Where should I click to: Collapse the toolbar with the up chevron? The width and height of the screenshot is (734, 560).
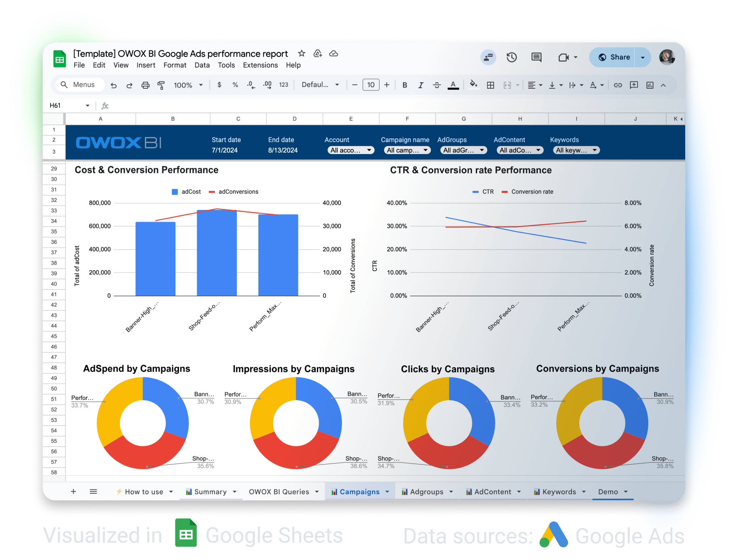[663, 85]
